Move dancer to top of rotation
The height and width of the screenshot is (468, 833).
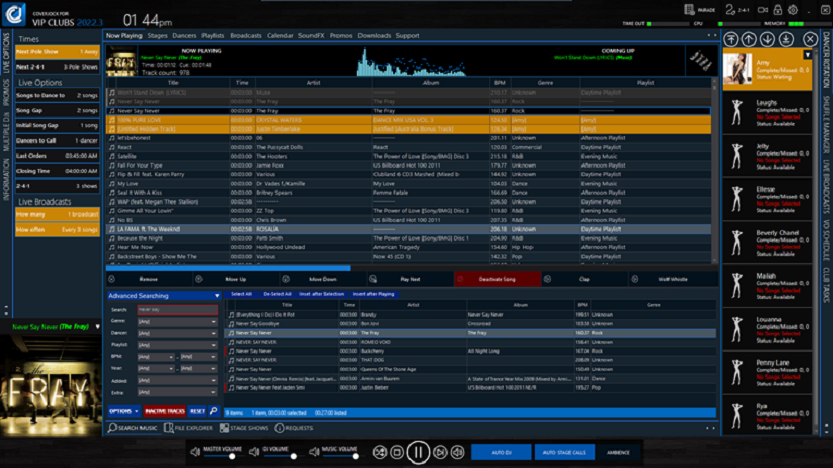click(731, 39)
